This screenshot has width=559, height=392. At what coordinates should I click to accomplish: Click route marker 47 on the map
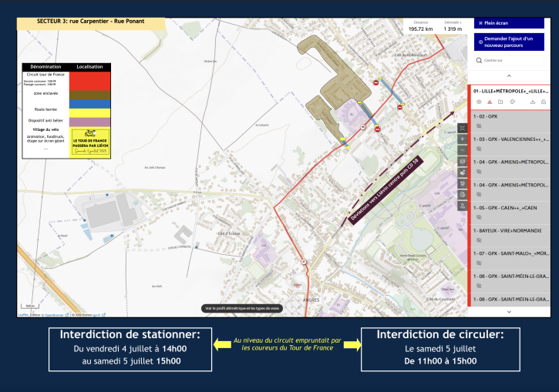pyautogui.click(x=304, y=262)
